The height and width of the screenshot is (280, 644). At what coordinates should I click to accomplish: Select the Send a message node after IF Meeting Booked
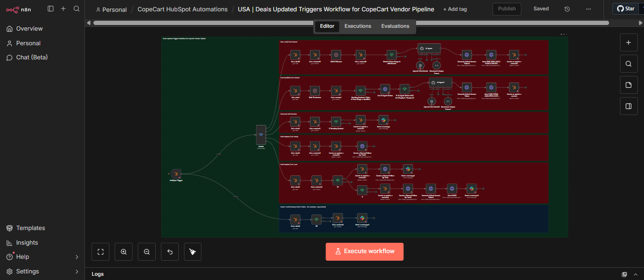(x=383, y=120)
